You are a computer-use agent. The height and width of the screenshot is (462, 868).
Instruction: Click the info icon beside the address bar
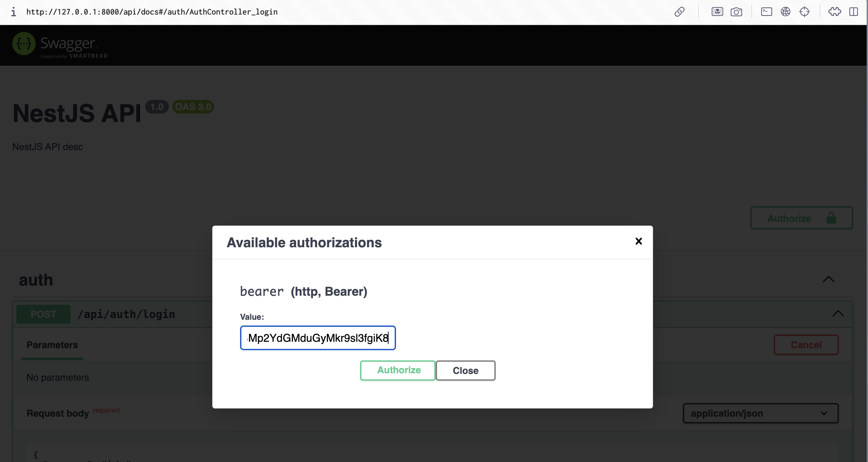(14, 12)
